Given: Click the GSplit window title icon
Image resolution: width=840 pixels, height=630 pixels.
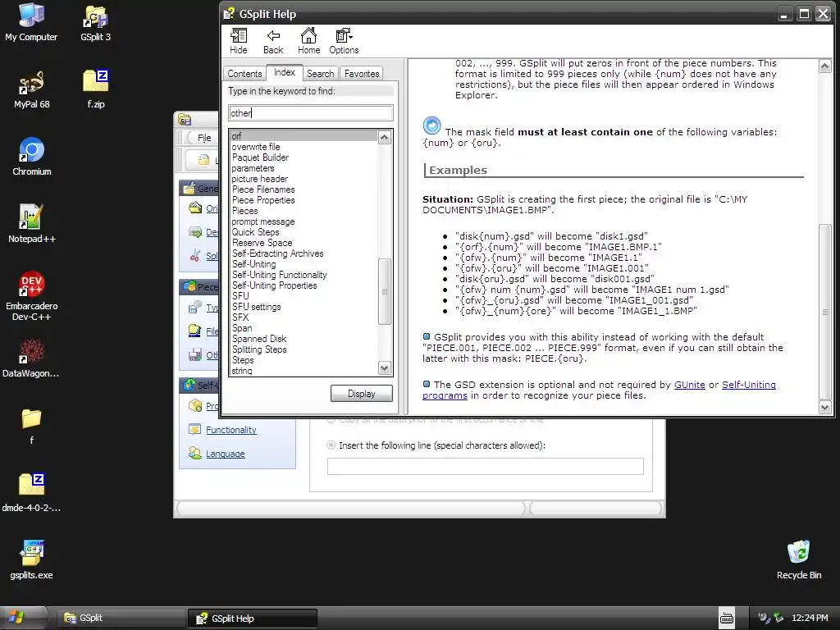Looking at the screenshot, I should (x=185, y=120).
